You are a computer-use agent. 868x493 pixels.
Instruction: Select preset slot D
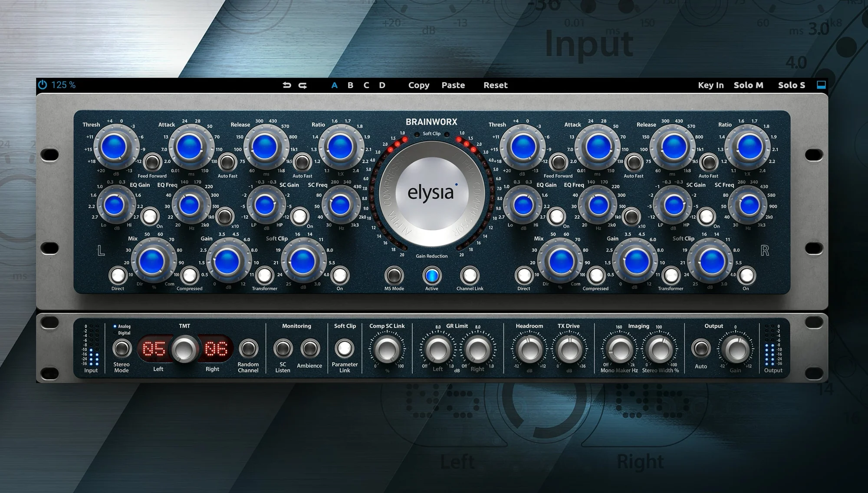[x=382, y=85]
